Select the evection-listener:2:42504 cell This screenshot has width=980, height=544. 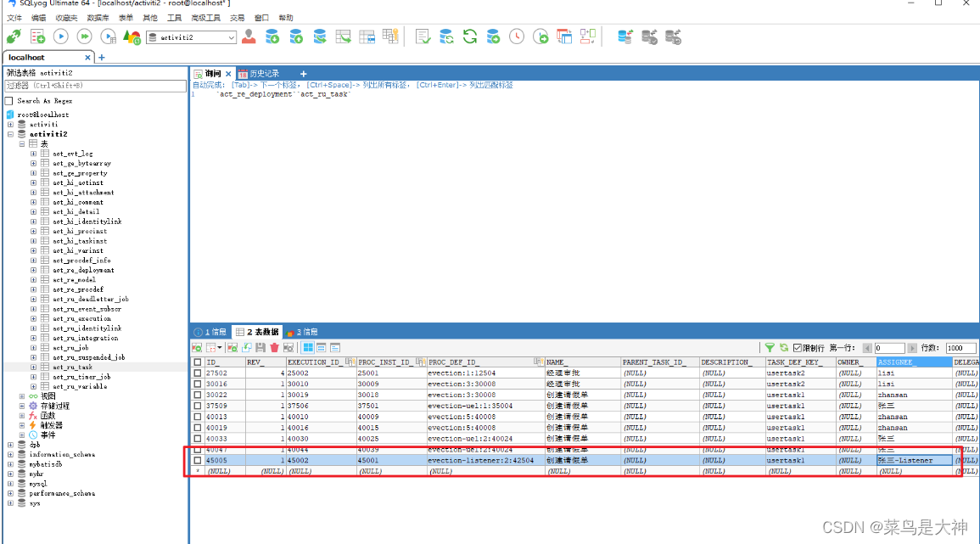click(x=485, y=460)
